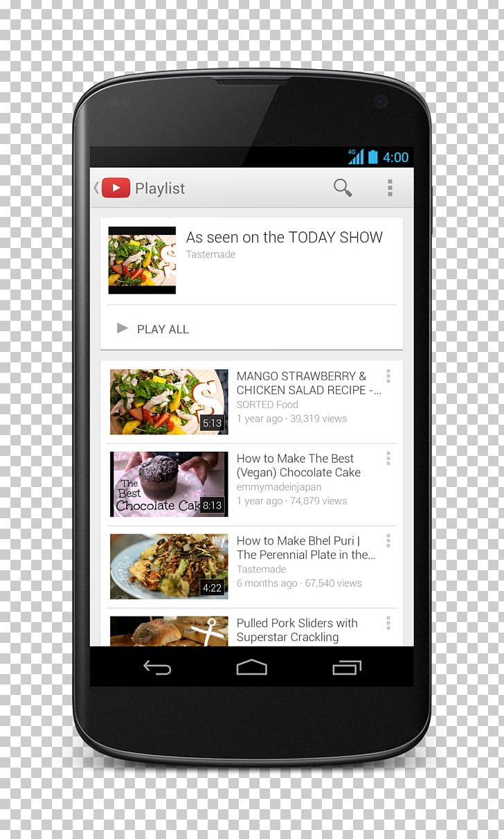Open Vegan Chocolate Cake video thumbnail
Screen dimensions: 504x839
coord(169,484)
